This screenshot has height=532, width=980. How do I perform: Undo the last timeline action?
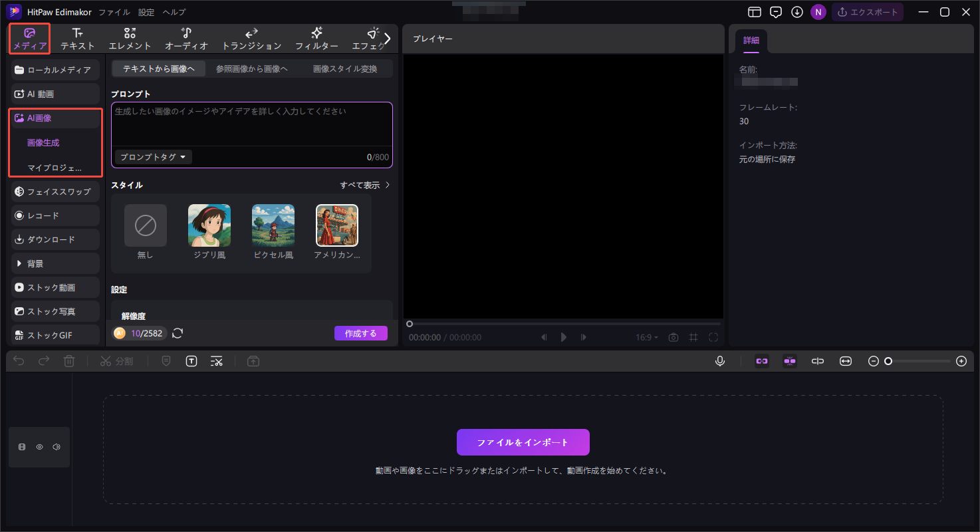[19, 360]
